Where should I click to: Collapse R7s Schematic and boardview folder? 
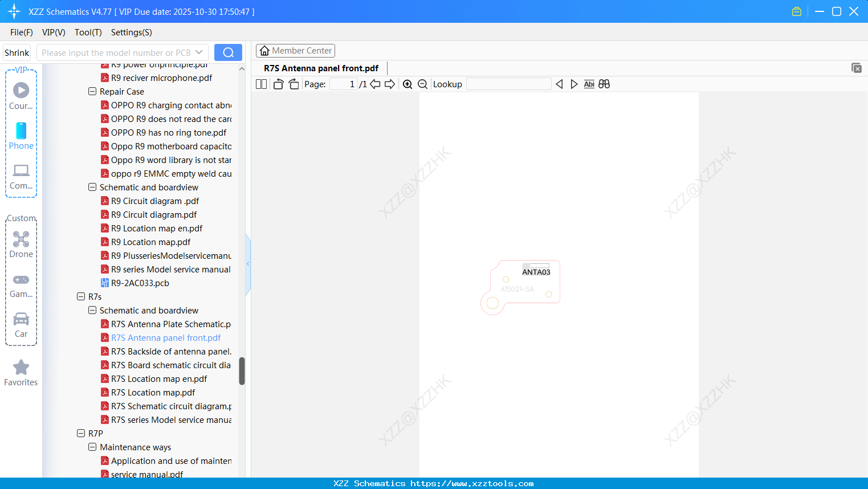point(92,310)
